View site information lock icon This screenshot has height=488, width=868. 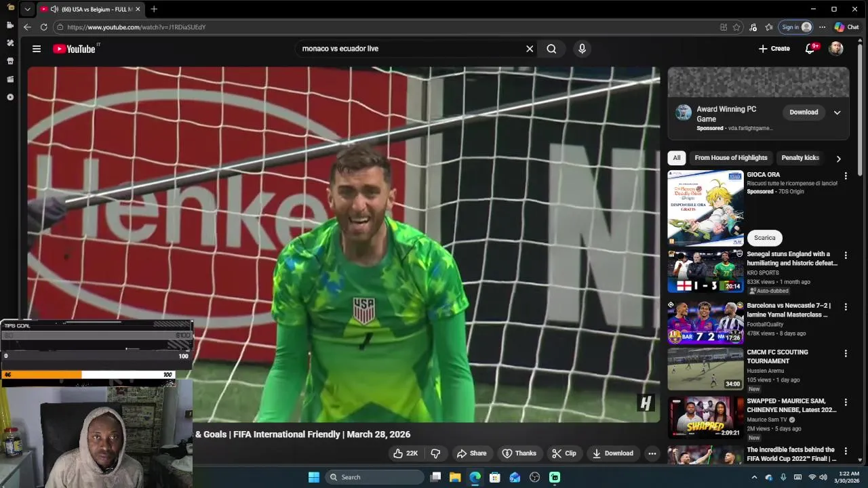point(60,27)
